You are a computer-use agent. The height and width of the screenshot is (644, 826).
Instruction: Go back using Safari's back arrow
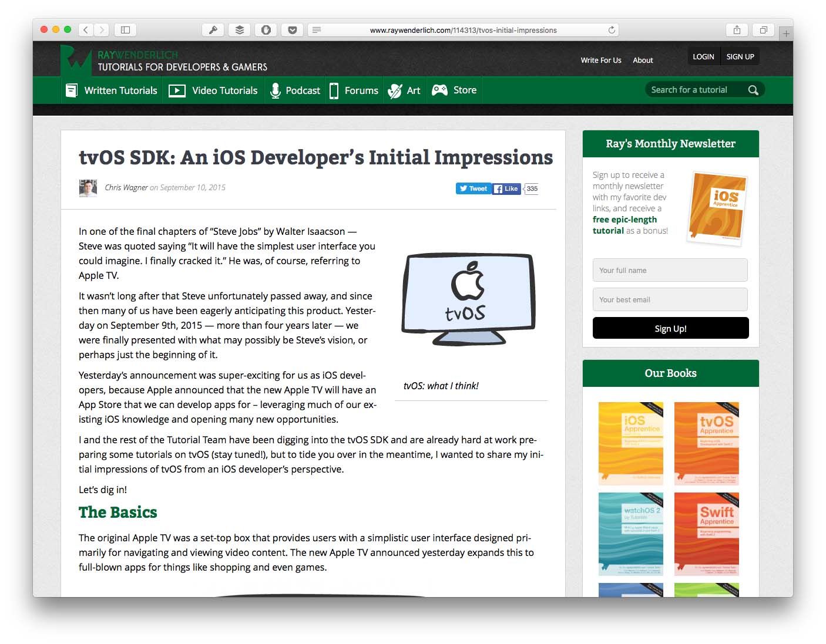coord(86,29)
